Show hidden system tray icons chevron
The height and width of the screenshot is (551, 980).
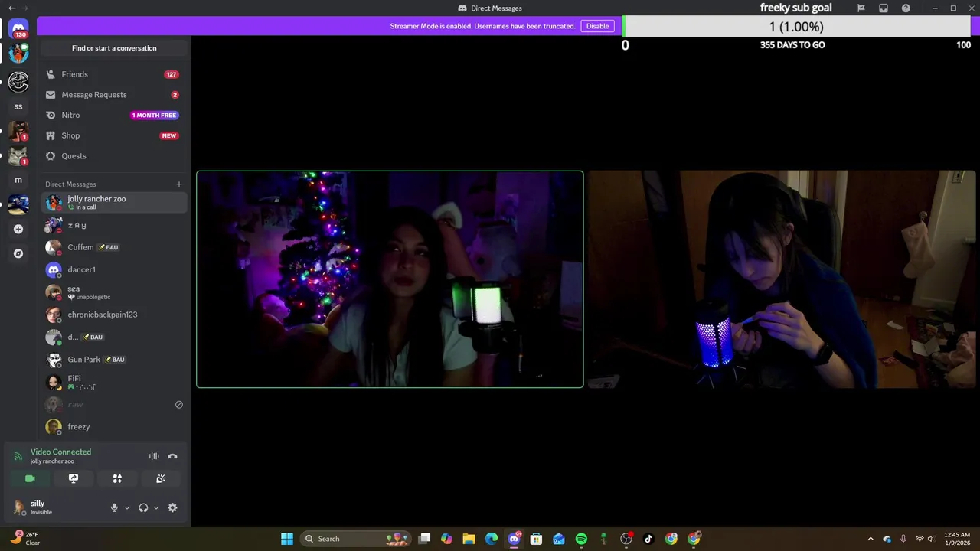coord(871,539)
